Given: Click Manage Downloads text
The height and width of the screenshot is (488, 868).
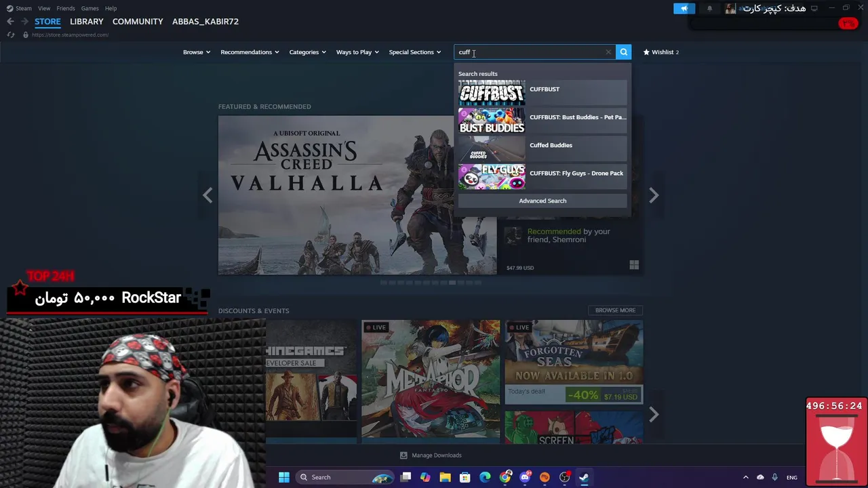Looking at the screenshot, I should pyautogui.click(x=437, y=455).
